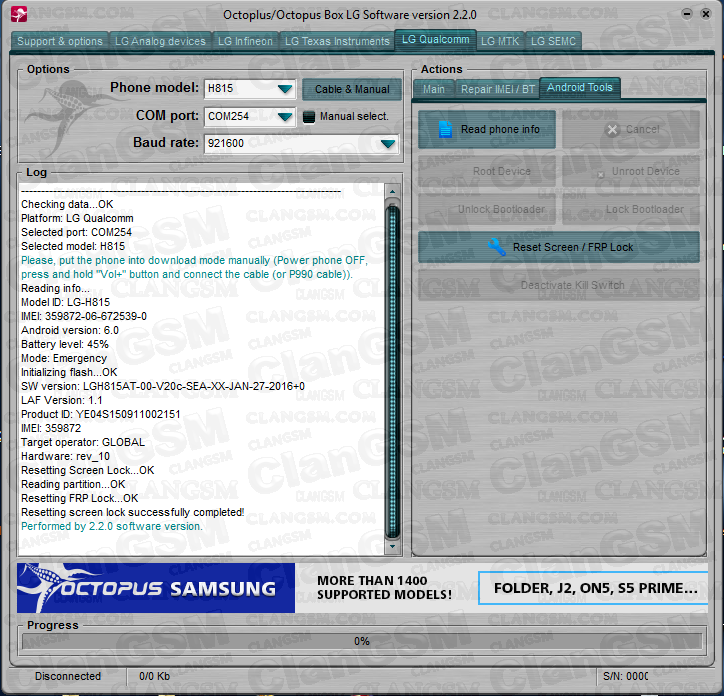Click the Root Device button

tap(487, 171)
